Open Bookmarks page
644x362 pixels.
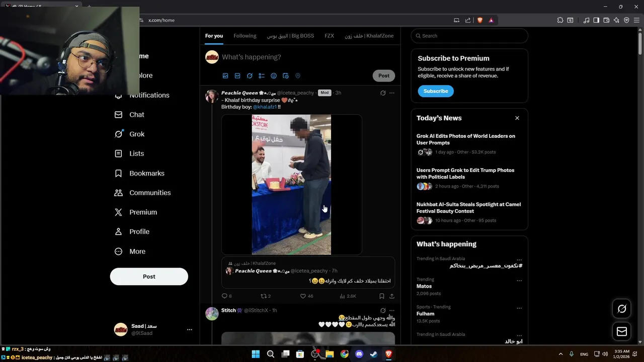click(x=140, y=173)
